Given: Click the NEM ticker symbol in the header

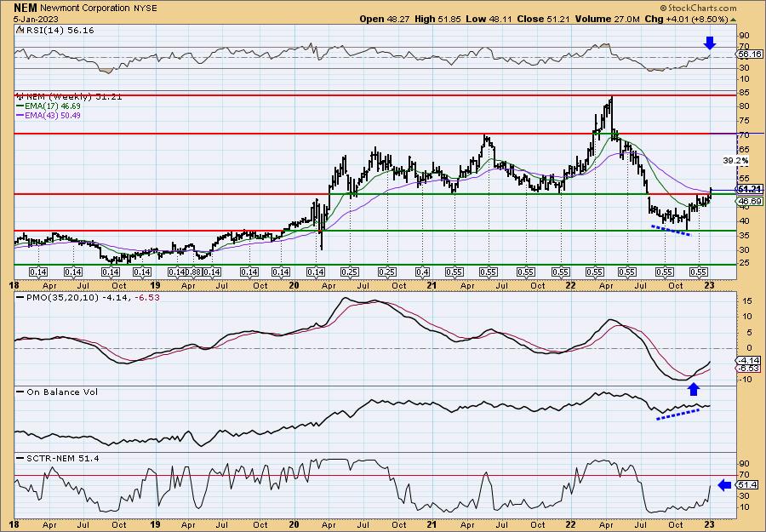Looking at the screenshot, I should 26,8.
